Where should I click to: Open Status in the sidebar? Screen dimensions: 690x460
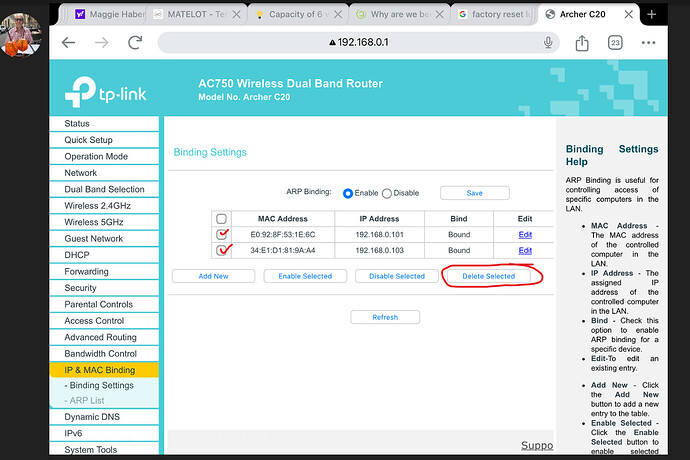[x=104, y=123]
